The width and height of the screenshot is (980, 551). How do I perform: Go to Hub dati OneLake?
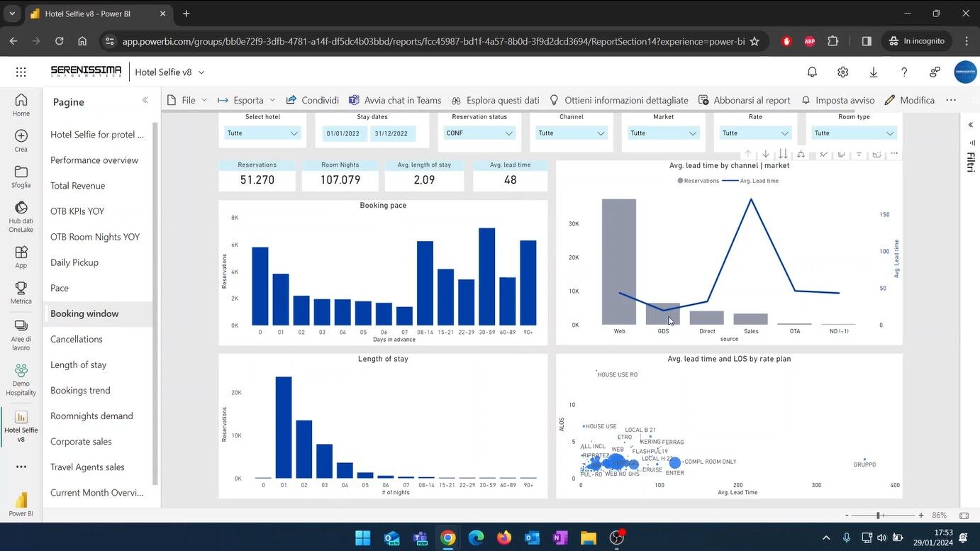pos(21,216)
